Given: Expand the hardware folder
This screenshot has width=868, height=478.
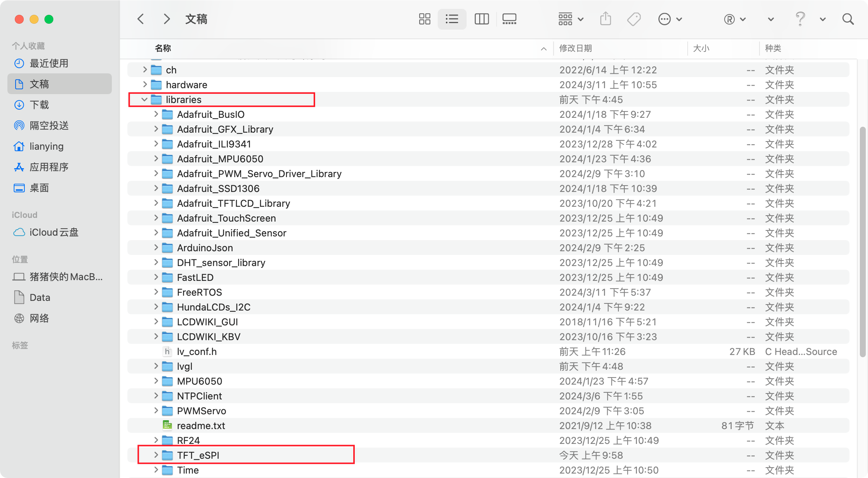Looking at the screenshot, I should pyautogui.click(x=145, y=84).
